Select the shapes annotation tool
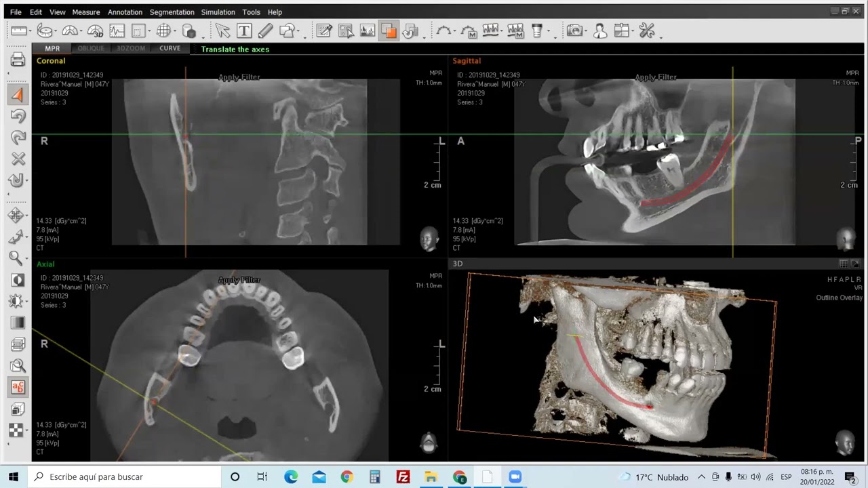The height and width of the screenshot is (488, 868). (x=288, y=30)
